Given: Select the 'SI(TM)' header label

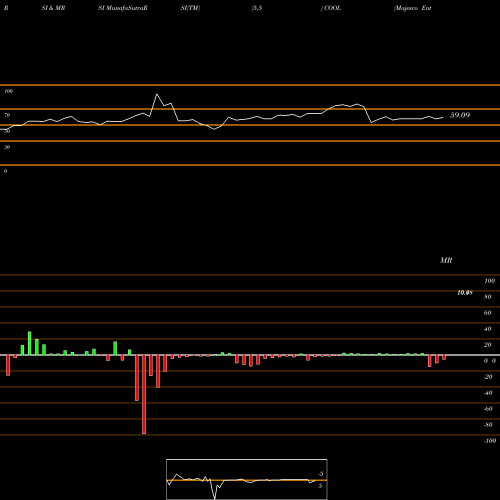Looking at the screenshot, I should pos(190,8).
